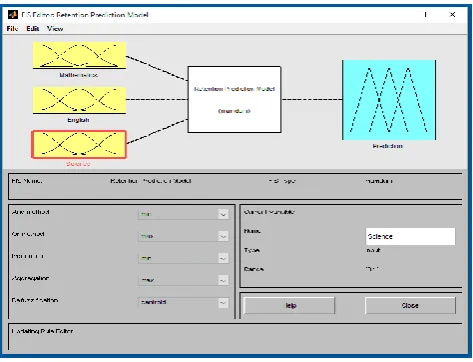Click the FIS Editor window title text

click(85, 15)
